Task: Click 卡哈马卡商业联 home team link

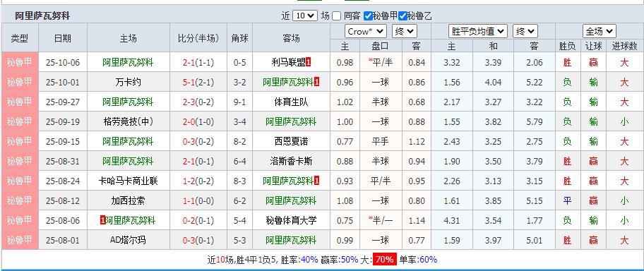Action: click(128, 181)
